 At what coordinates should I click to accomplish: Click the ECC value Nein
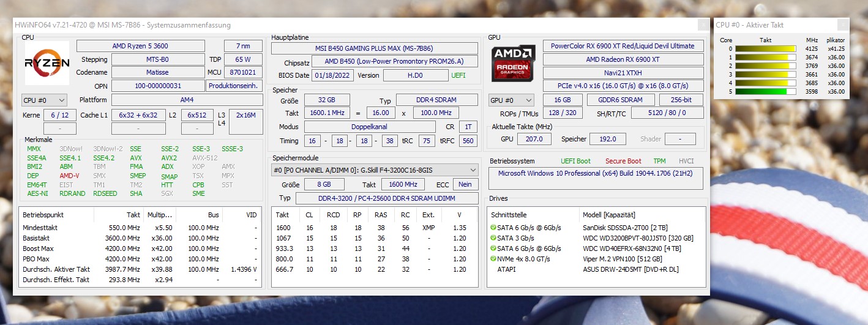[x=465, y=184]
